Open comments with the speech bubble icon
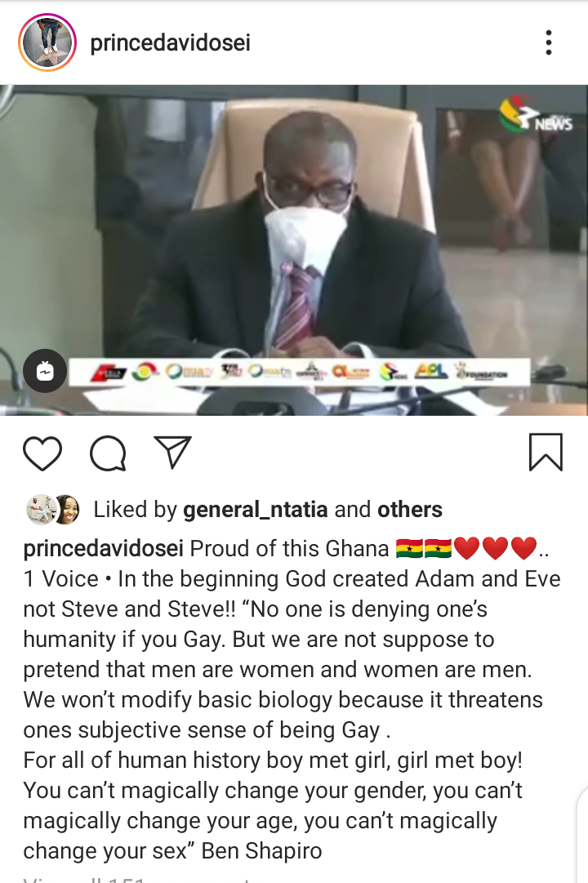Screen dimensions: 588x883 pos(108,453)
